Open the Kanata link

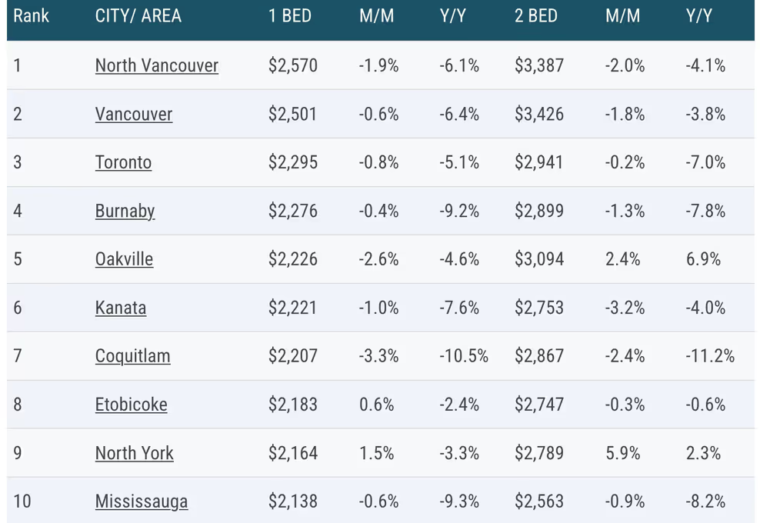click(120, 307)
